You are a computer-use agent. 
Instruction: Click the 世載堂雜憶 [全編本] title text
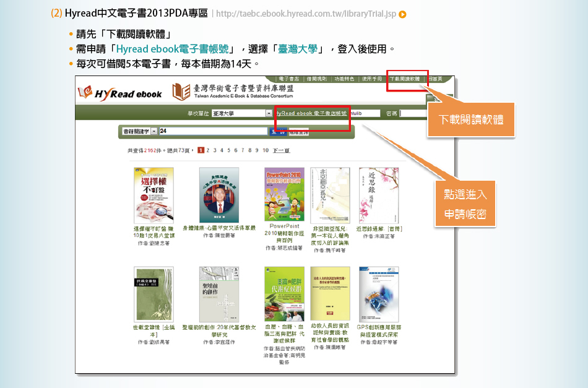(153, 331)
